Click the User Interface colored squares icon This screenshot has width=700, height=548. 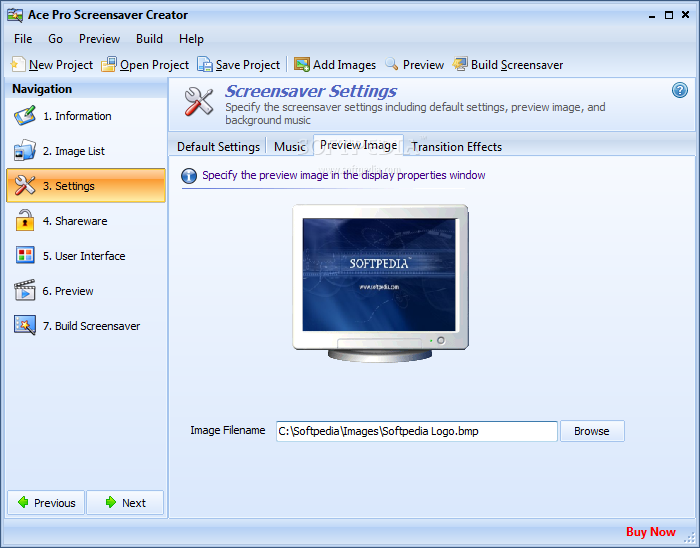[25, 255]
